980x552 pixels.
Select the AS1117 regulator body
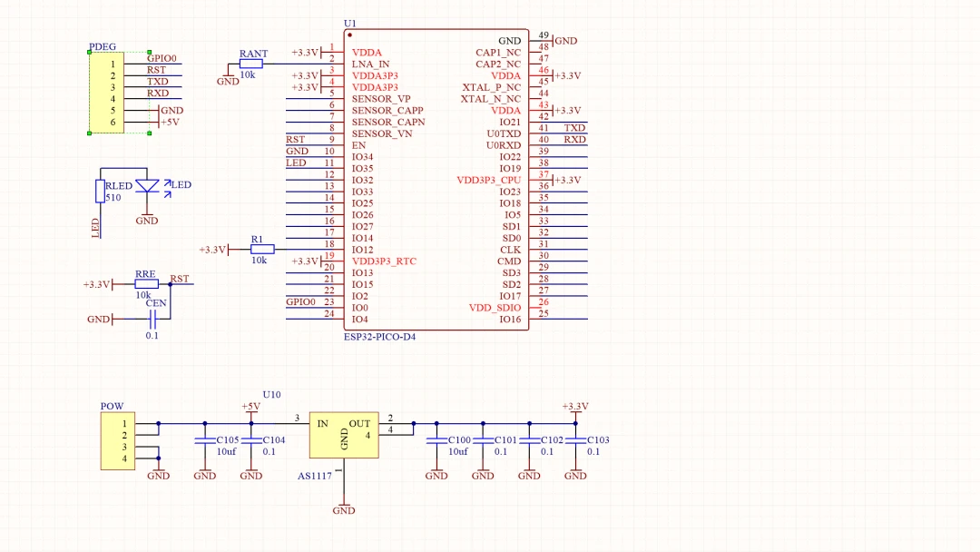coord(344,435)
